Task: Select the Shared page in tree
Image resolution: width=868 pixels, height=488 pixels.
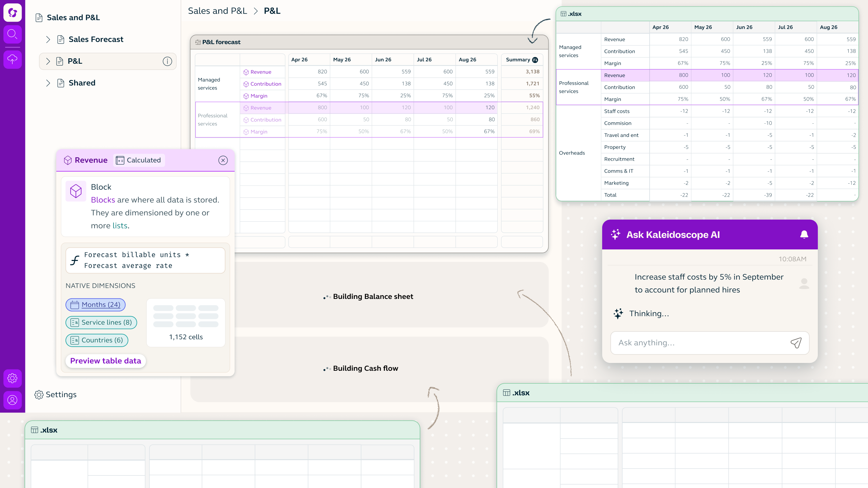Action: (82, 83)
